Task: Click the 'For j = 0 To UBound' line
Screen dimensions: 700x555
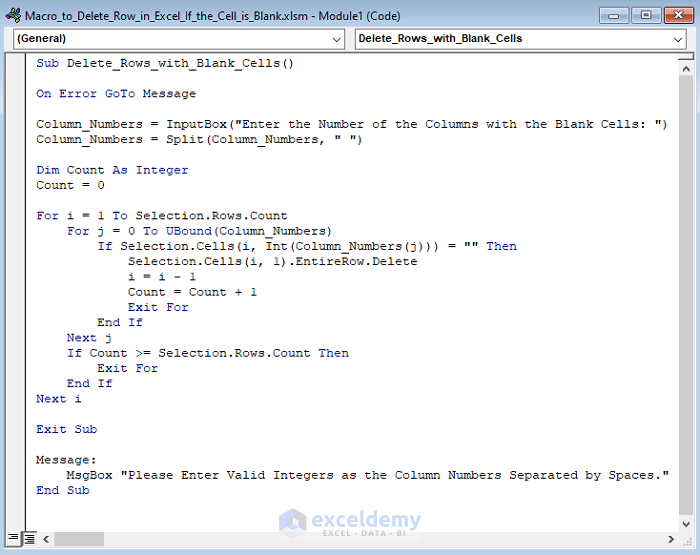Action: [199, 231]
